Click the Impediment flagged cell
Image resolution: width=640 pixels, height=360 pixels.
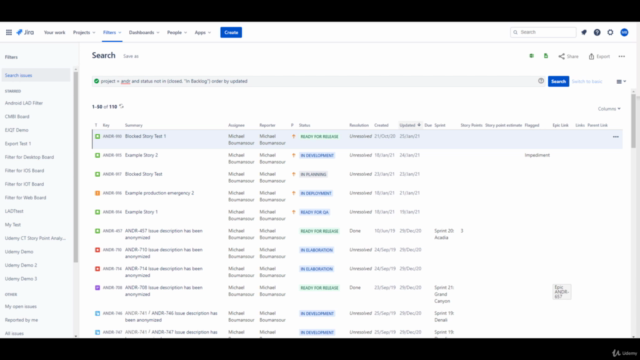coord(537,155)
